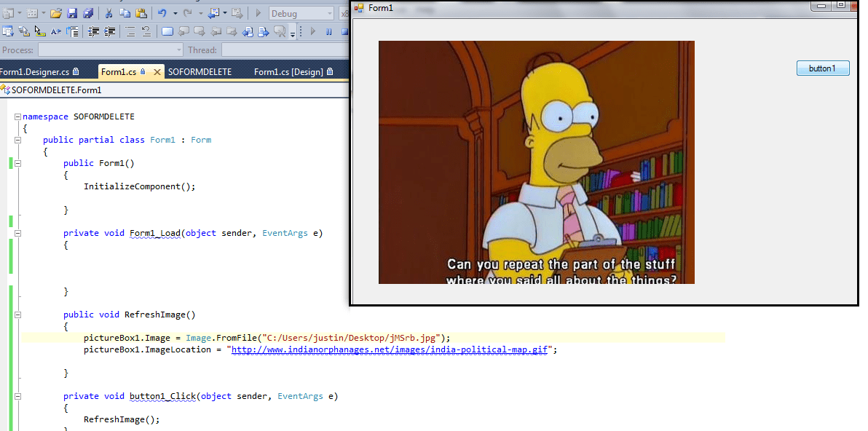Open the Undo history dropdown arrow

click(x=175, y=13)
